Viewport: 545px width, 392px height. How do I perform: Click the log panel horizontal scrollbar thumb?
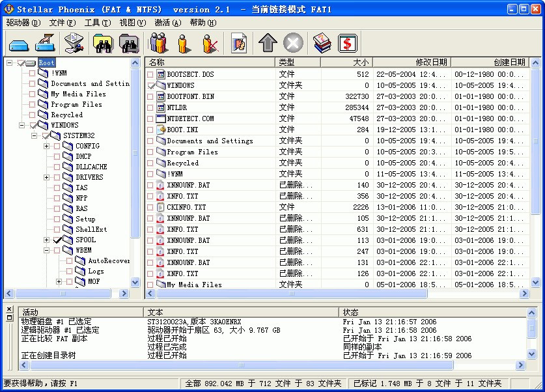242,365
